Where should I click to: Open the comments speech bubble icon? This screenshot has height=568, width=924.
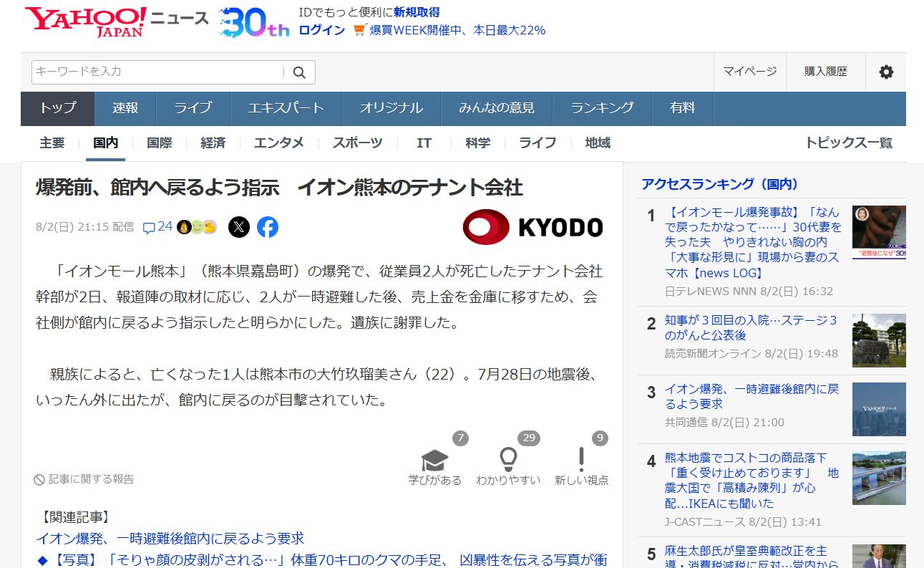[149, 228]
